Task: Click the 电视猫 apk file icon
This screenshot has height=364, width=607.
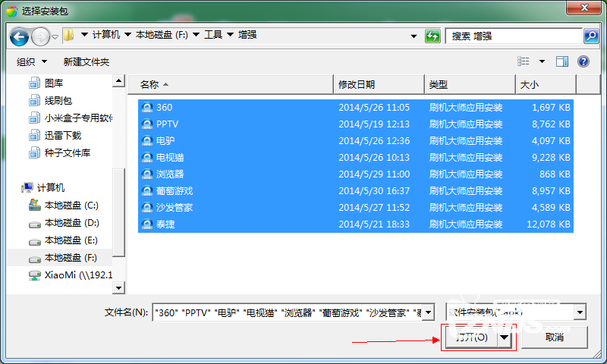Action: (x=147, y=158)
